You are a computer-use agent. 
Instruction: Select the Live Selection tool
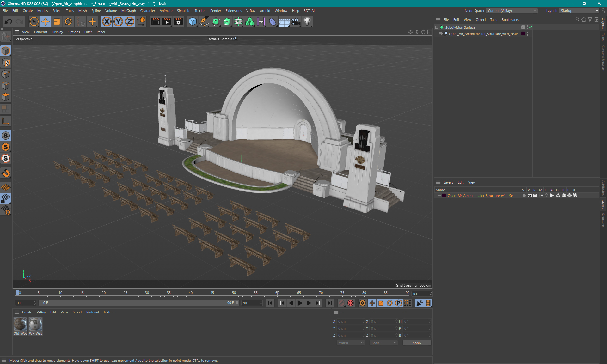coord(34,21)
